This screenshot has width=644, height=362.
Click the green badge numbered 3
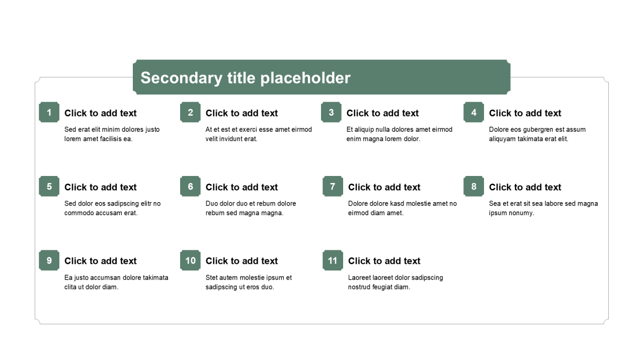[331, 113]
